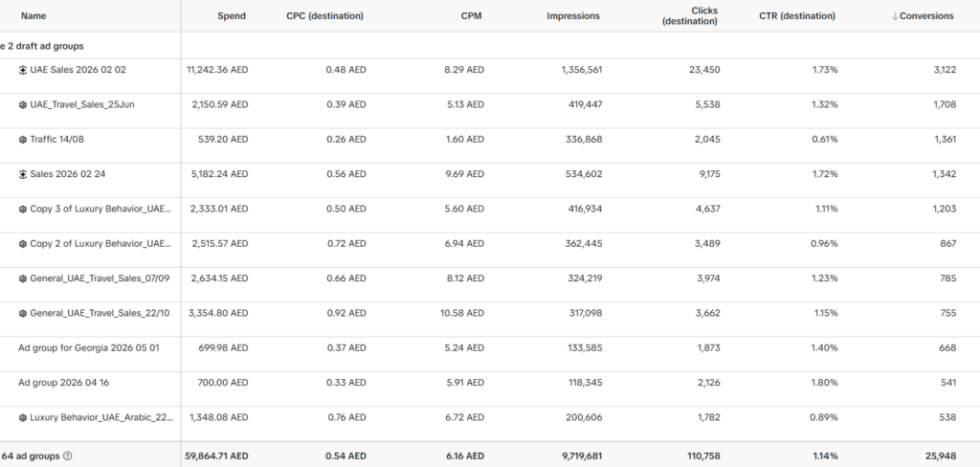This screenshot has height=467, width=980.
Task: Click total conversions 25,948
Action: (x=942, y=456)
